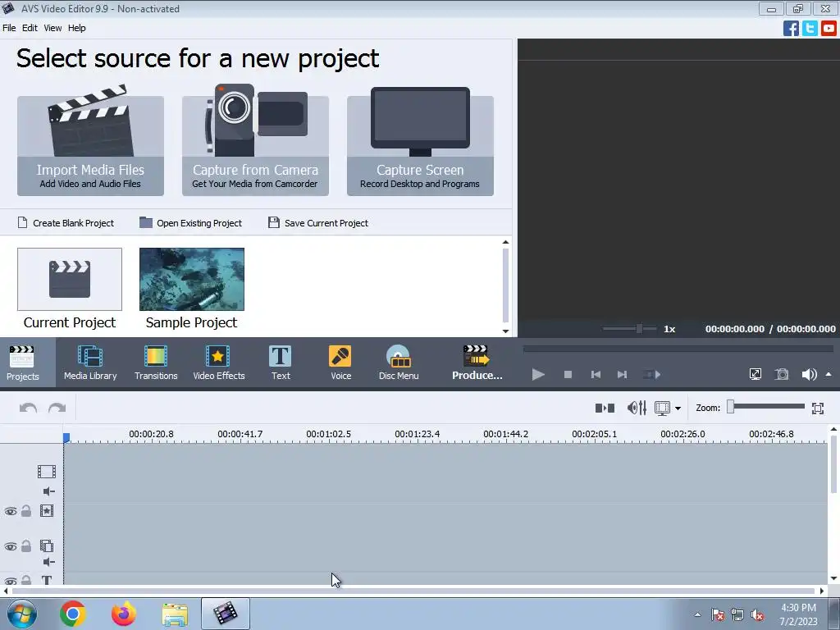Open the Windows Start menu
Viewport: 840px width, 630px height.
[x=22, y=614]
